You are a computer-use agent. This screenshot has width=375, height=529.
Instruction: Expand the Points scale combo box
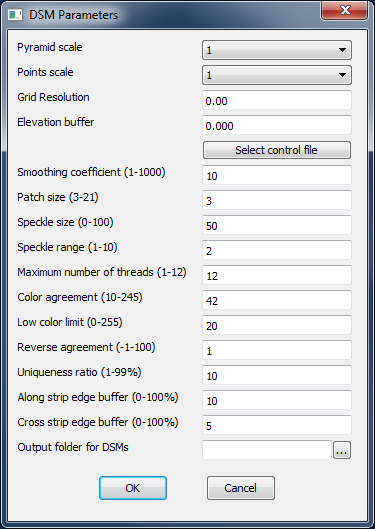pos(277,75)
